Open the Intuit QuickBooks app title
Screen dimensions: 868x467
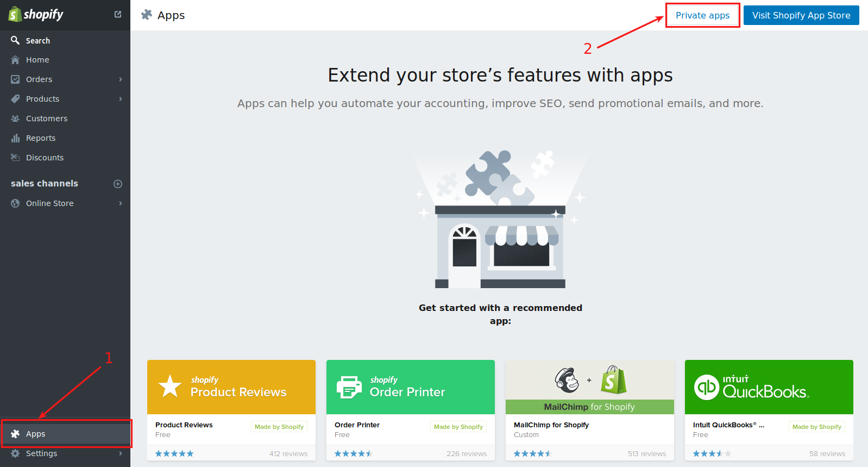click(x=728, y=425)
